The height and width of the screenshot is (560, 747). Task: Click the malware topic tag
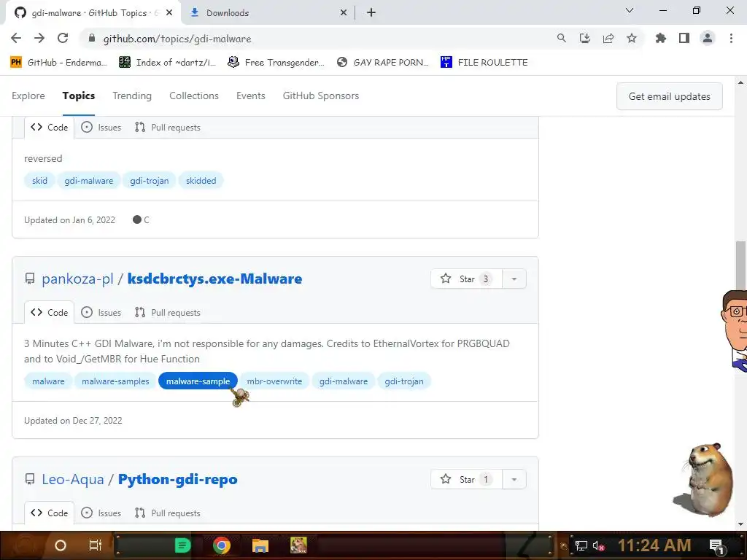(x=48, y=381)
